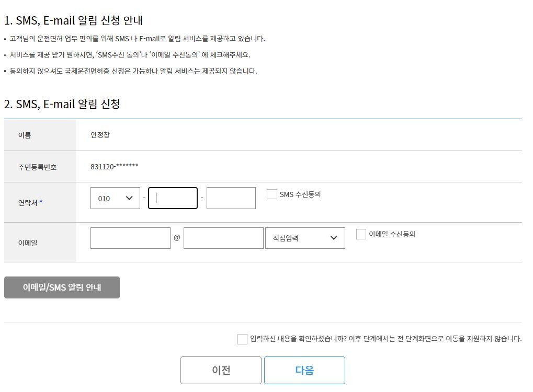Click the email ID field before the @ symbol
Viewport: 533px width, 392px height.
(x=130, y=238)
